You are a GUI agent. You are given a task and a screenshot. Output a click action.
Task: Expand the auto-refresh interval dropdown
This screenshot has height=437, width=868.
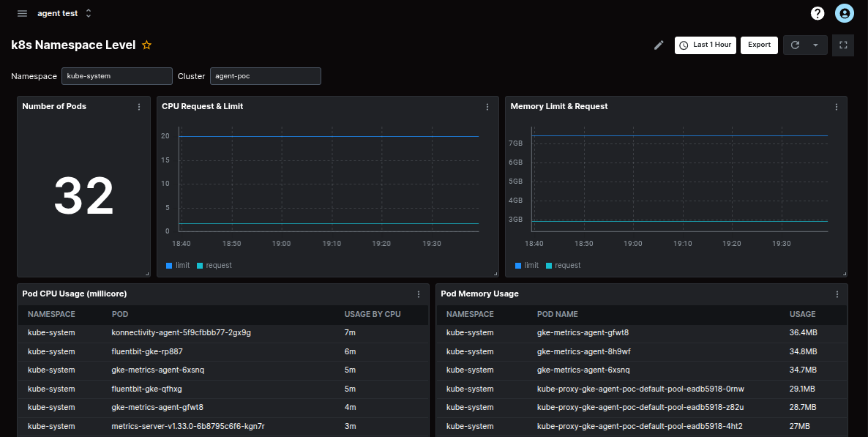click(x=815, y=45)
